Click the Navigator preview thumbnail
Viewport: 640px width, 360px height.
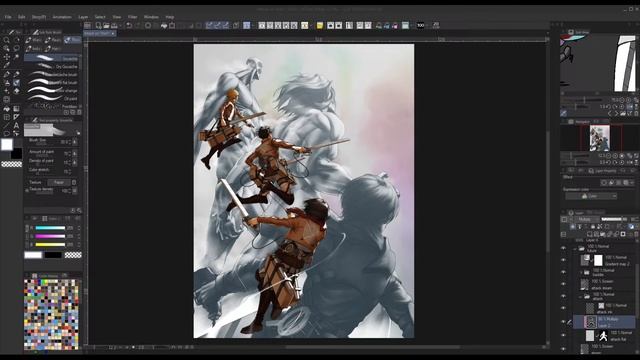(x=600, y=138)
